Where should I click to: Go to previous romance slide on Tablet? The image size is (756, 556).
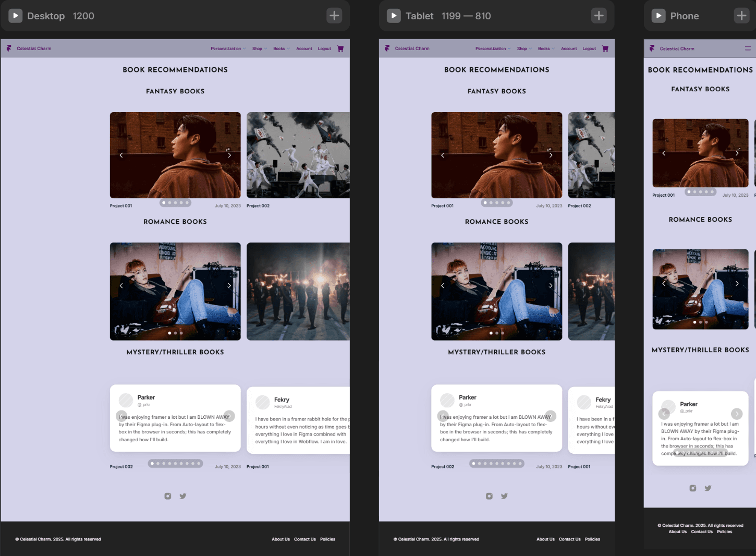[443, 285]
